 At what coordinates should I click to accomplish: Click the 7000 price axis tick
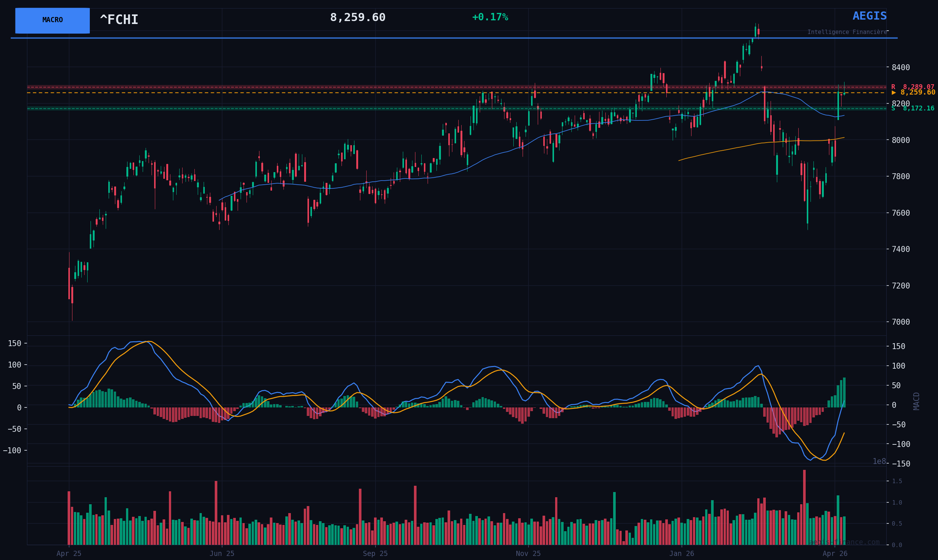coord(901,322)
